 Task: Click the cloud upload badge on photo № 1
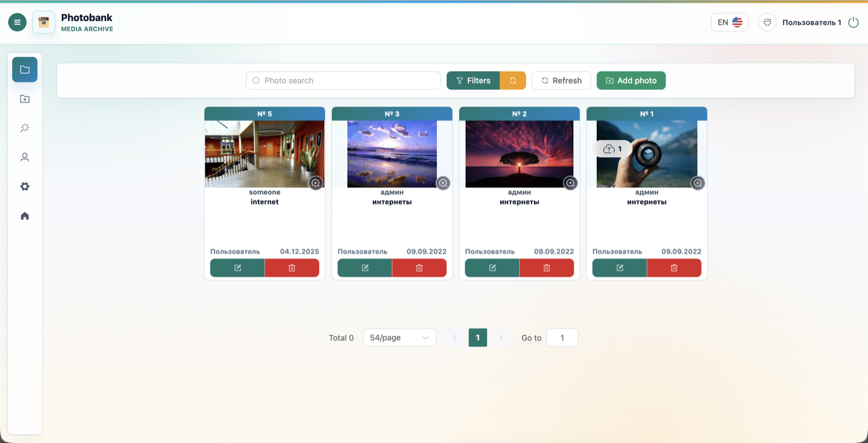click(x=613, y=149)
